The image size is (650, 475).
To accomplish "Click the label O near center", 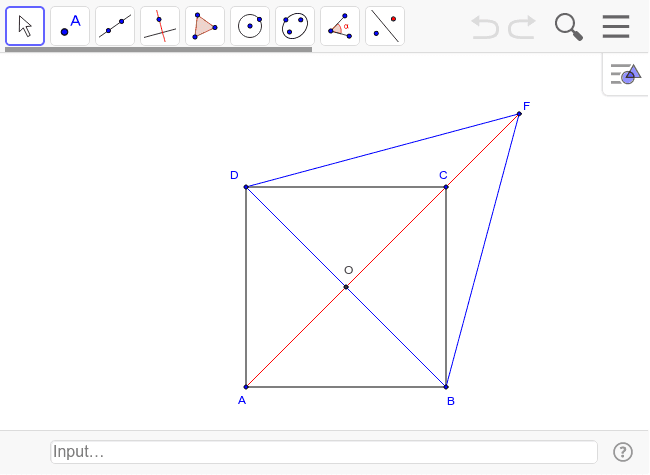I will 349,270.
